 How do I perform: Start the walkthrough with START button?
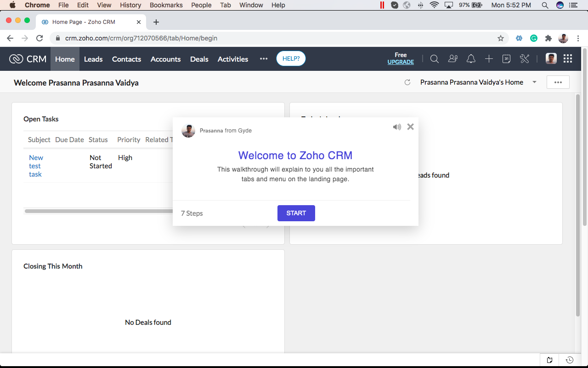click(x=296, y=213)
